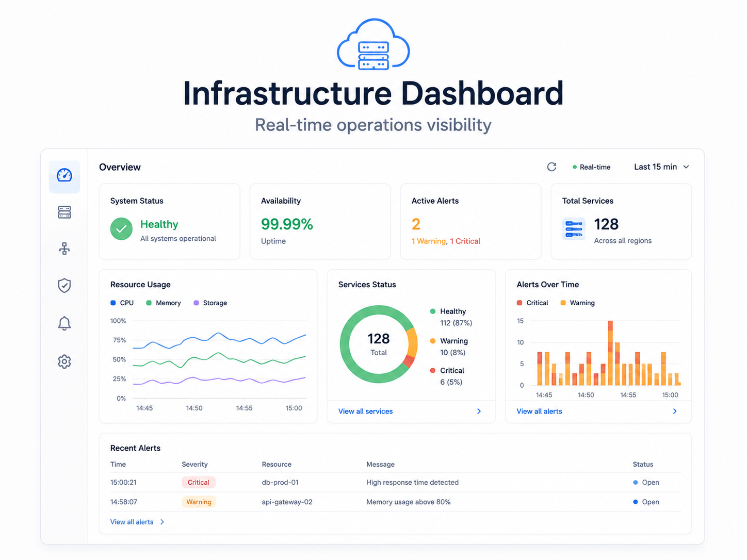Open the dashboard gauge sidebar icon
747x560 pixels.
click(x=64, y=175)
